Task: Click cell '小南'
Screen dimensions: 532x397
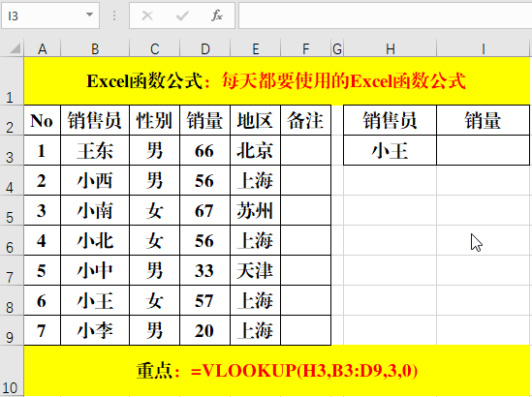Action: click(x=95, y=210)
